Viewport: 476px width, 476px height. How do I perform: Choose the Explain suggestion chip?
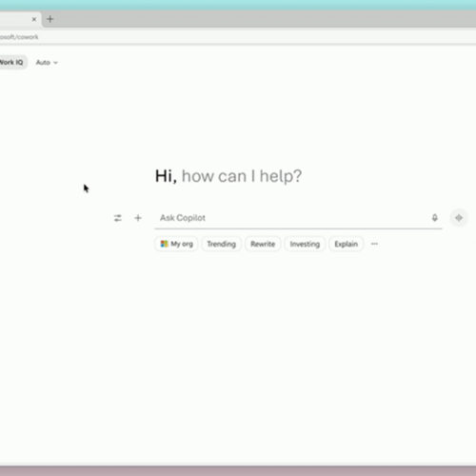click(346, 244)
